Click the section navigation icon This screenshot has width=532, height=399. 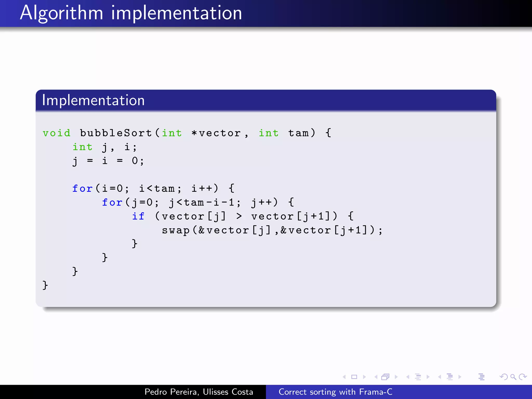point(450,377)
